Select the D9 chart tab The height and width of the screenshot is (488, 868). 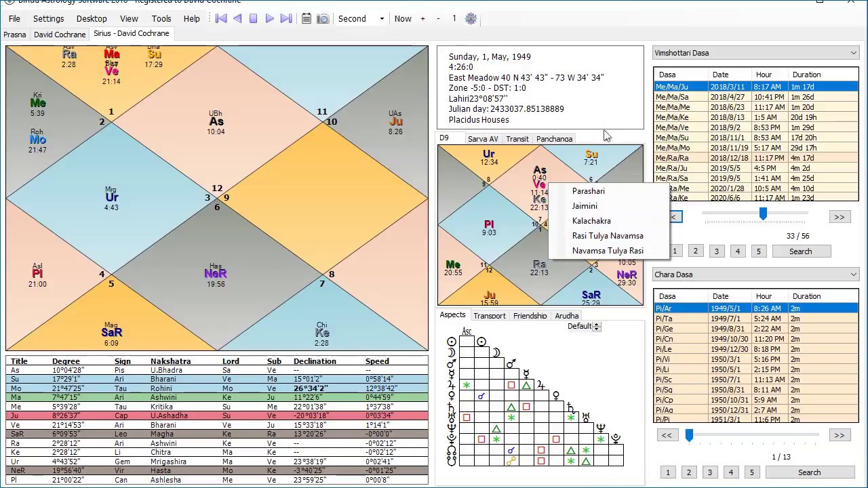[444, 138]
